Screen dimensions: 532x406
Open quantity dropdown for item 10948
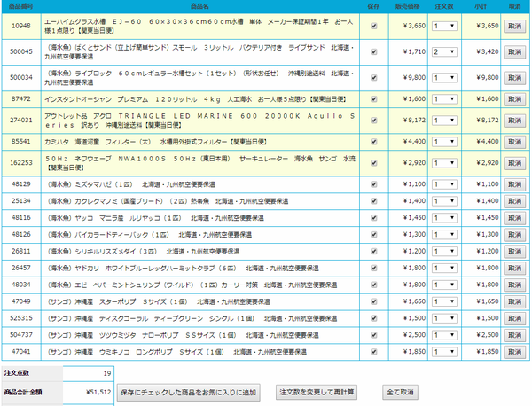[x=444, y=26]
